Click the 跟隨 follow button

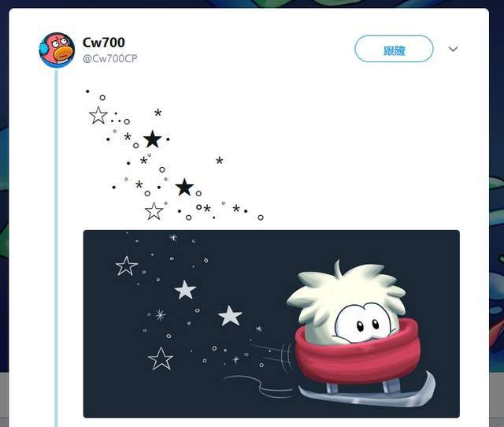[x=394, y=49]
